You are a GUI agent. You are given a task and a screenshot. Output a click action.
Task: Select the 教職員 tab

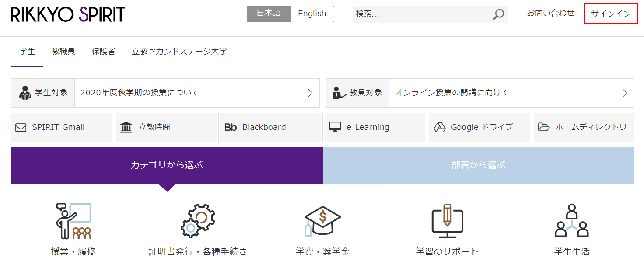pos(63,52)
